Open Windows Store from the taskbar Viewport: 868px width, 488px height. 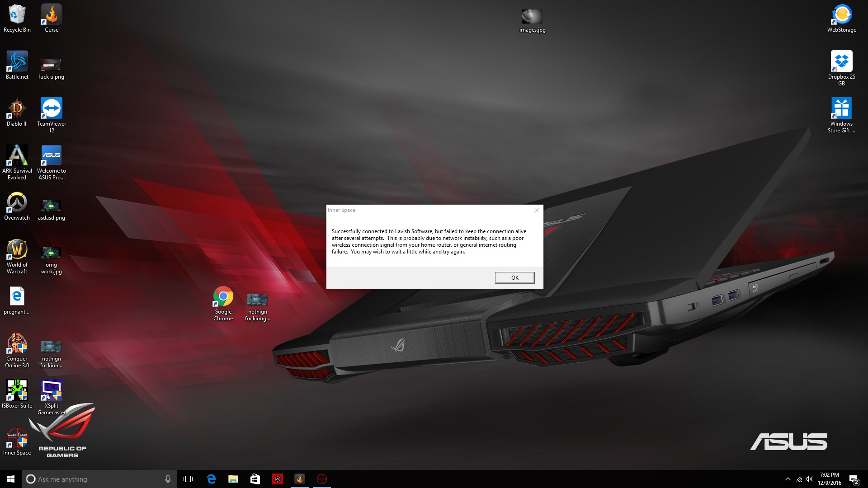(255, 479)
